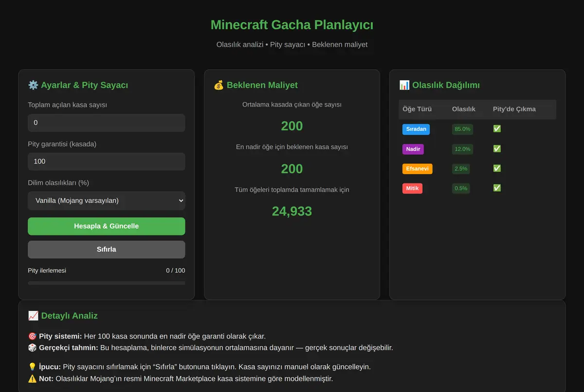Click the Minecraft Gacha Planlayıcı title
584x392 pixels.
[292, 25]
